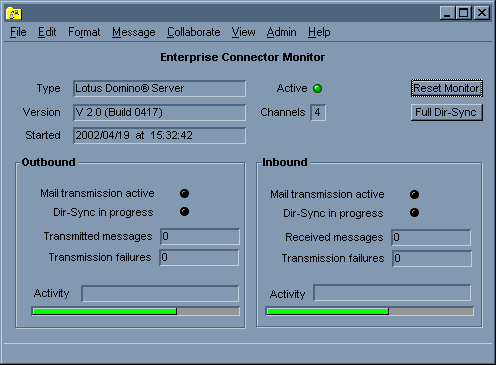Open the Message menu
The image size is (496, 365).
[x=134, y=32]
